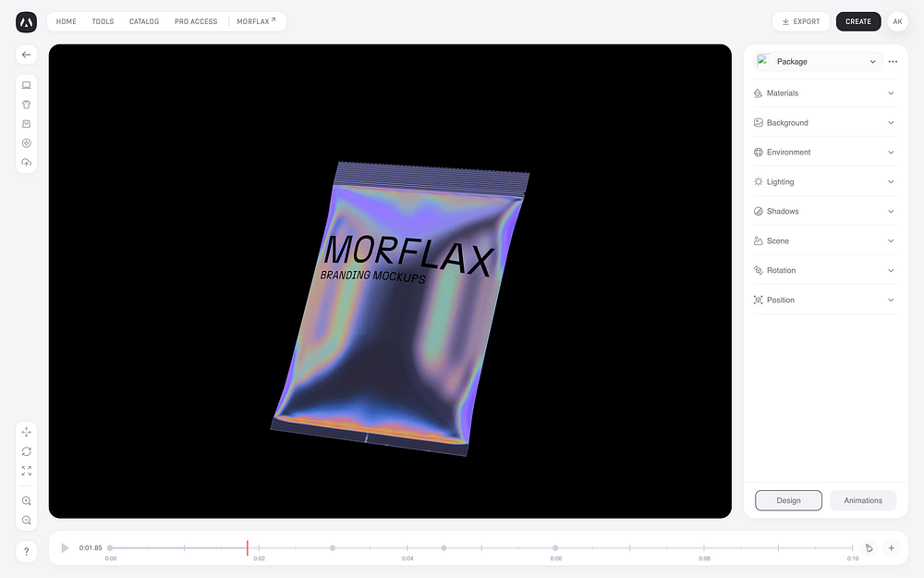The image size is (924, 578).
Task: Click the Rotation orbit icon
Action: (758, 270)
